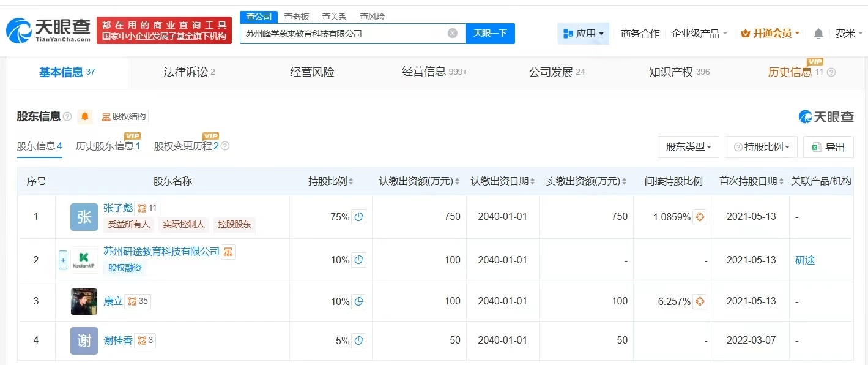The width and height of the screenshot is (868, 365).
Task: Click the clear (X) icon in the search box
Action: [x=451, y=34]
